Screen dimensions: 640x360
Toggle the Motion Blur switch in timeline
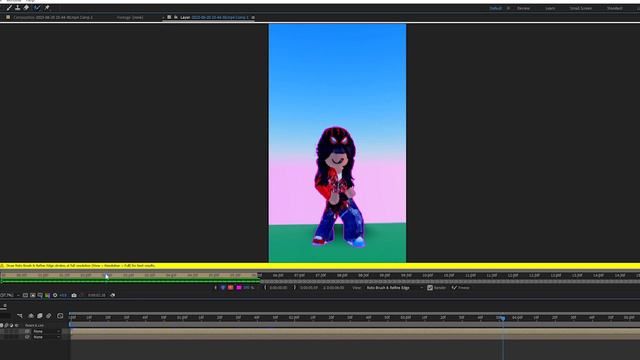coord(49,316)
